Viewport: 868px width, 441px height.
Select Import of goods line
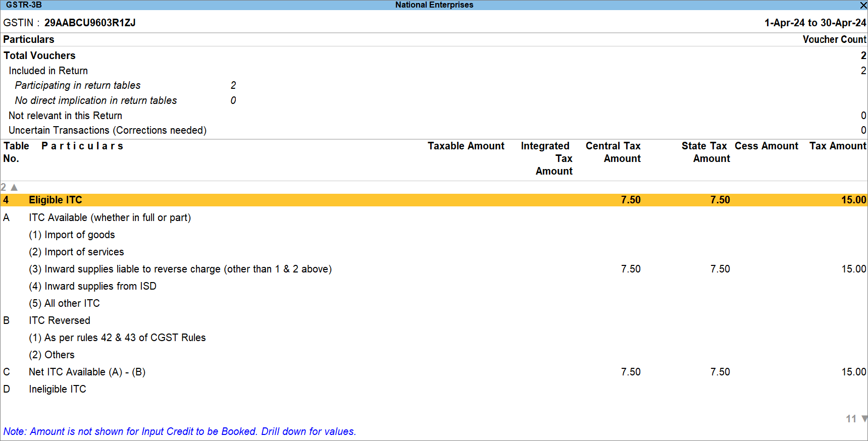(72, 235)
